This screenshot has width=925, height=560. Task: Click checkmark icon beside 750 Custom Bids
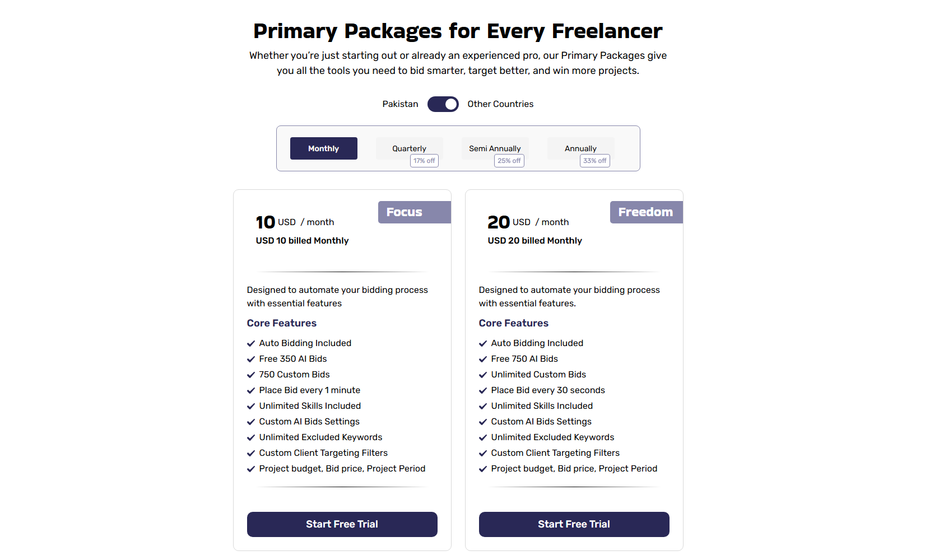pyautogui.click(x=251, y=375)
